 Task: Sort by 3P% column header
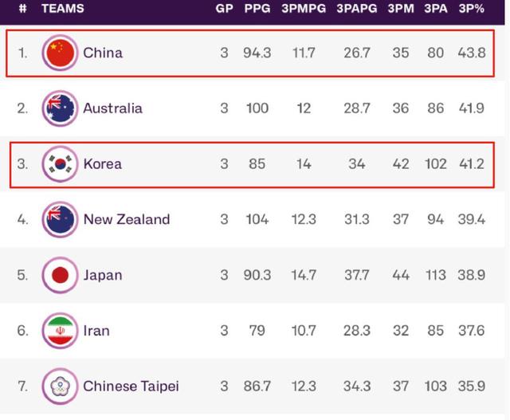[471, 9]
